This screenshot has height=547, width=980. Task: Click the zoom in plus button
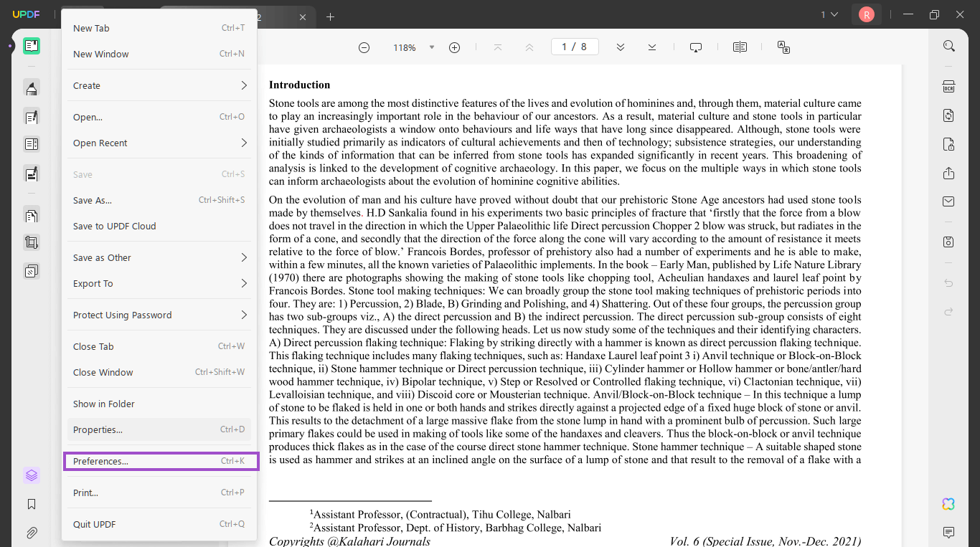[454, 47]
